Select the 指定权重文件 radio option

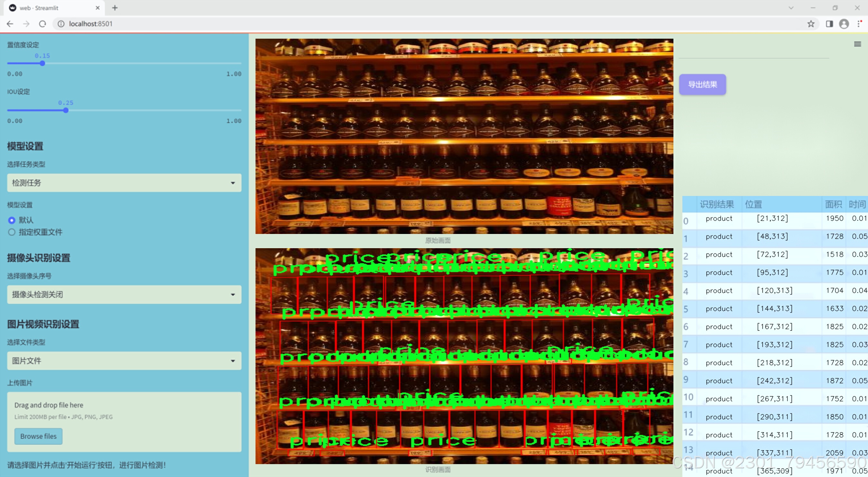click(12, 232)
